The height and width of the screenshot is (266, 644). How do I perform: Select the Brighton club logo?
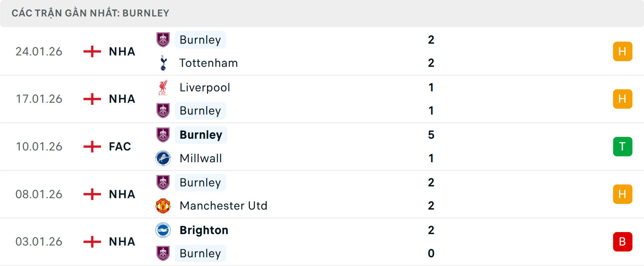(163, 230)
